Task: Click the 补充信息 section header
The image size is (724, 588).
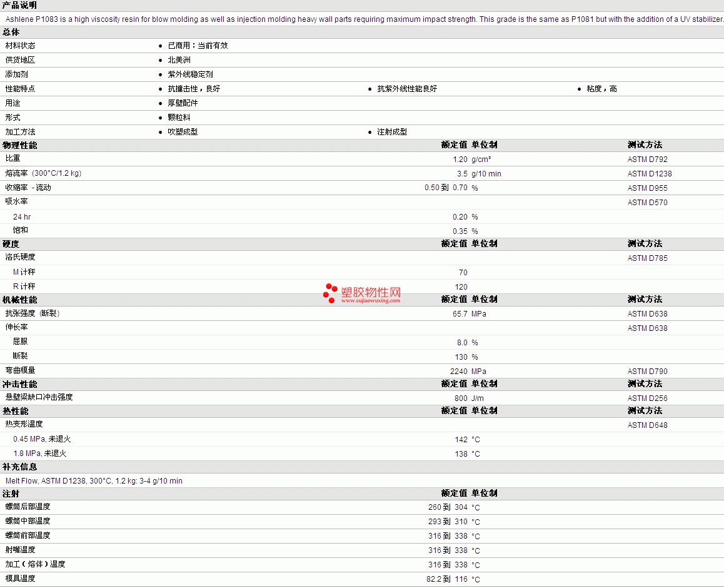Action: coord(20,467)
